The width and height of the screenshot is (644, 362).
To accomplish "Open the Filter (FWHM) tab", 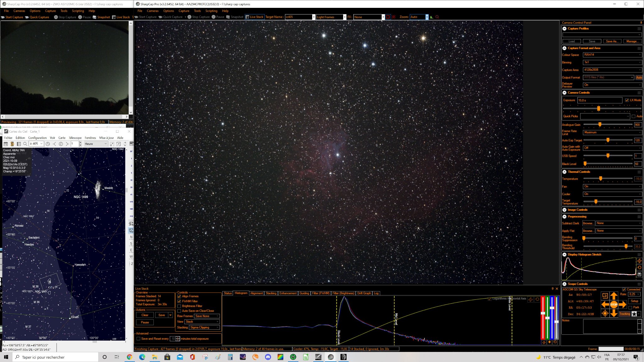I will [x=321, y=293].
